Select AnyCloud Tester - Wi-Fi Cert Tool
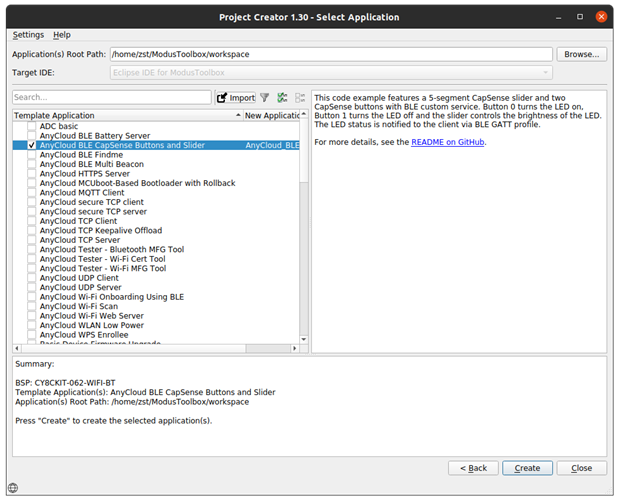 [156, 259]
